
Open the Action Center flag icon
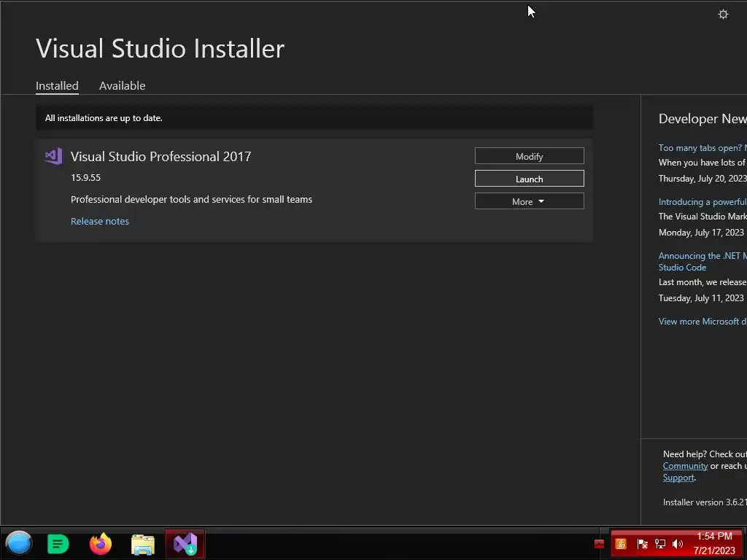[x=642, y=544]
